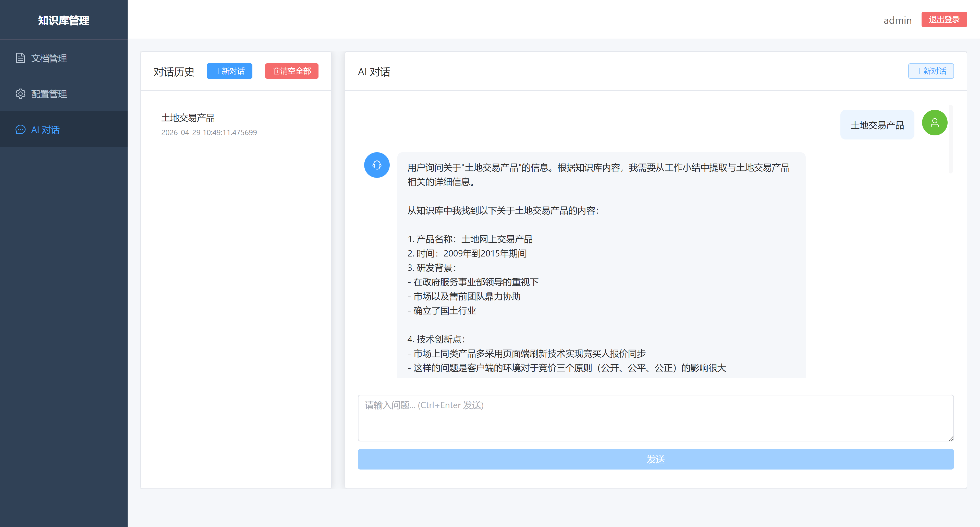Open the 文档管理 menu item
Viewport: 980px width, 527px height.
(x=64, y=58)
